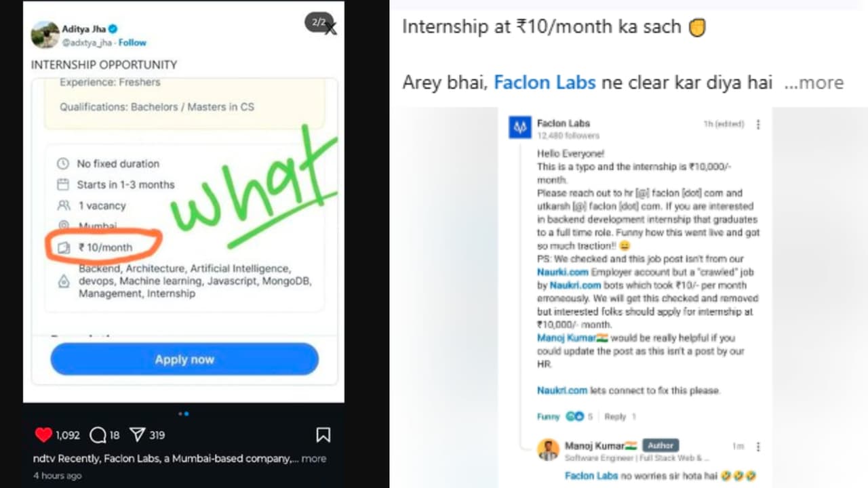Click the Author badge on the comment
The image size is (868, 488).
(660, 445)
